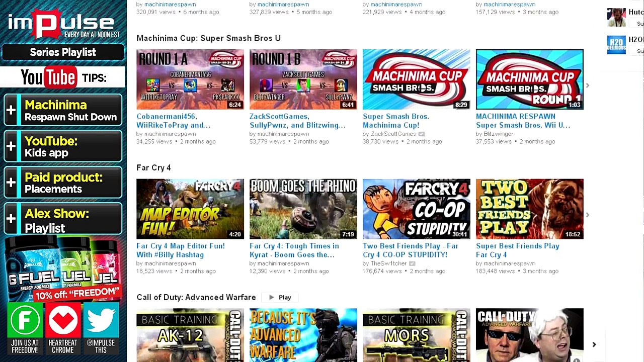This screenshot has width=644, height=362.
Task: Open the Boom Goes the Rhino thumbnail
Action: point(303,209)
